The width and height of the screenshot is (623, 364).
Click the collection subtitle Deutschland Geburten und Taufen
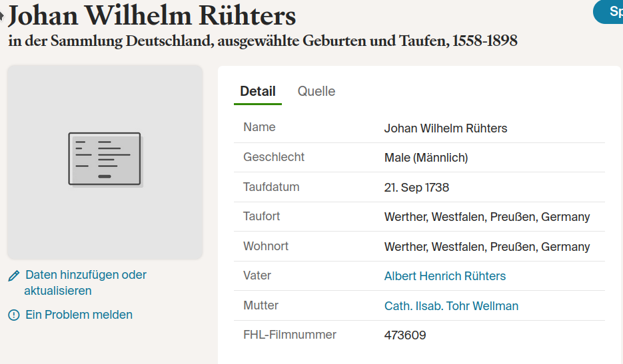263,41
